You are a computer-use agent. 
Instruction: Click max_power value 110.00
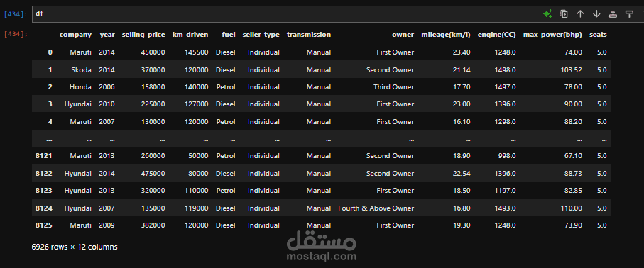tap(571, 208)
